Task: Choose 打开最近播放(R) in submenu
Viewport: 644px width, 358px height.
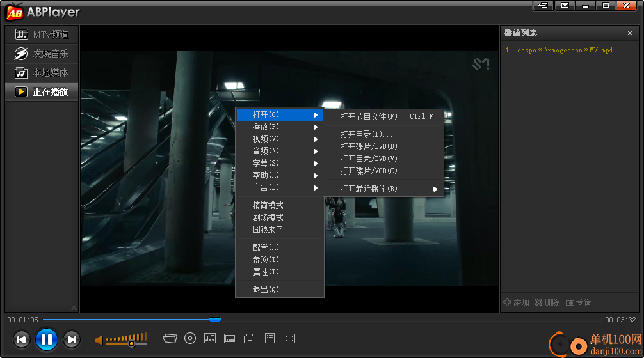Action: 383,189
